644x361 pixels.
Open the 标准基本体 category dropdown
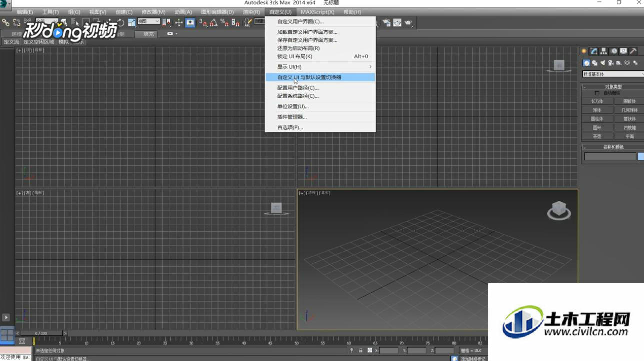click(613, 74)
